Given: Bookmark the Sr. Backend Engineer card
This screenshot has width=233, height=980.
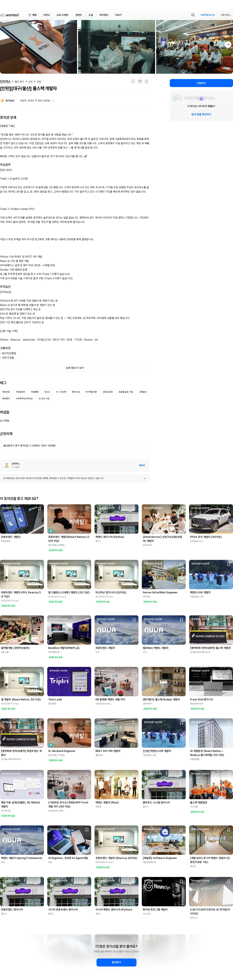Looking at the screenshot, I should click(x=87, y=723).
